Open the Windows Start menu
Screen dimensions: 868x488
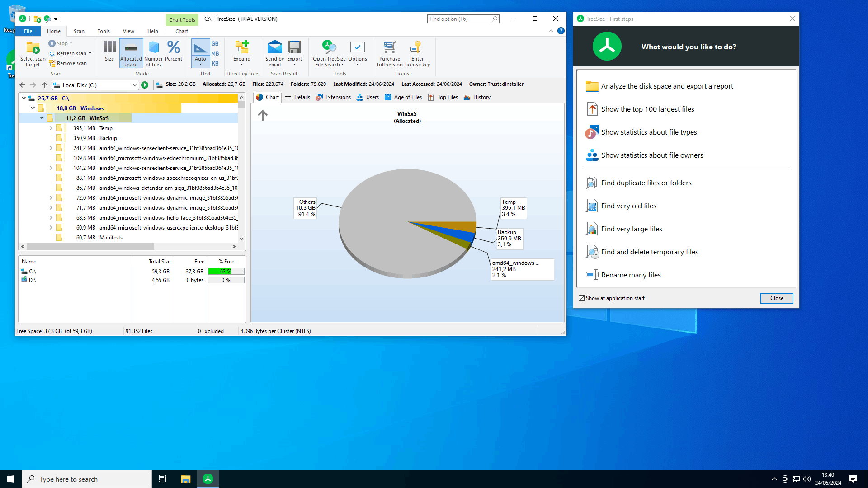(x=11, y=479)
